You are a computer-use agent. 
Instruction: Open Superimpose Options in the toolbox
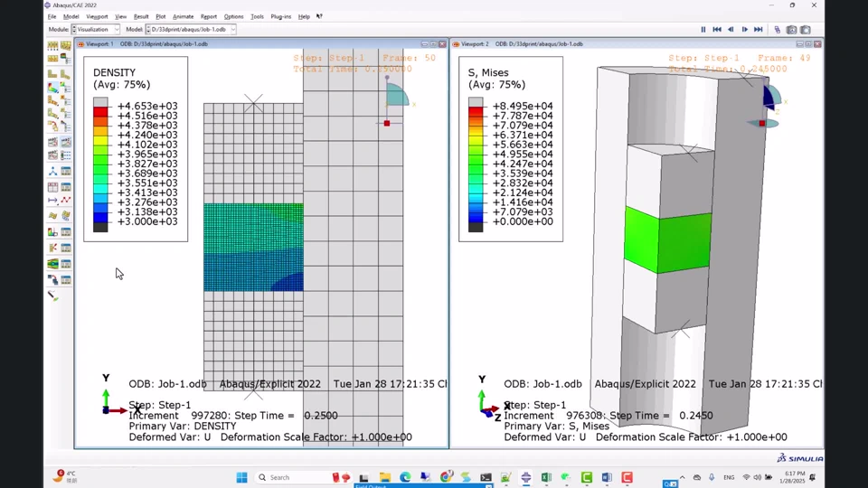point(66,45)
